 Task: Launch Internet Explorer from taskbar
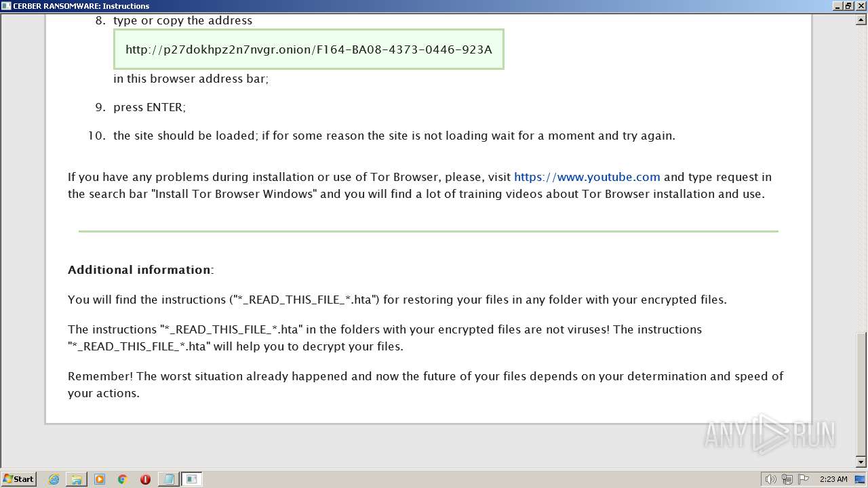coord(54,479)
